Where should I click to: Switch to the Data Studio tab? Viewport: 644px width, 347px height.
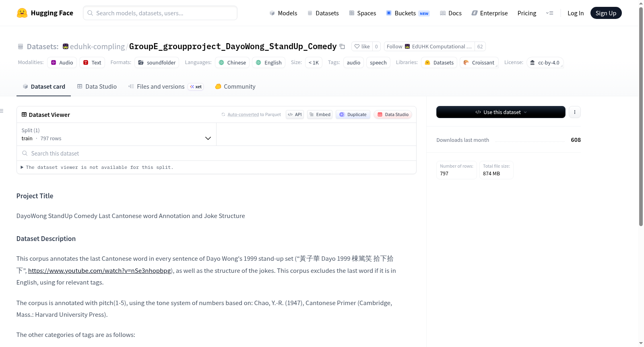[x=97, y=87]
